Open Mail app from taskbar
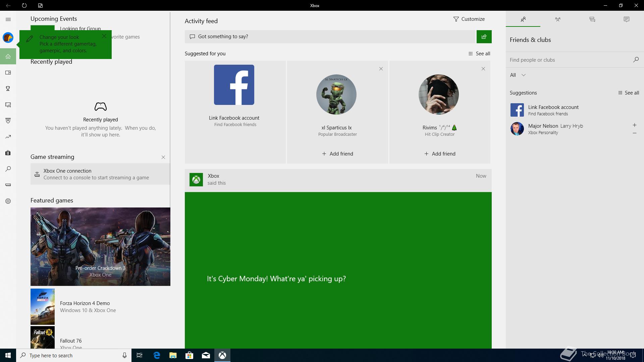 [206, 355]
